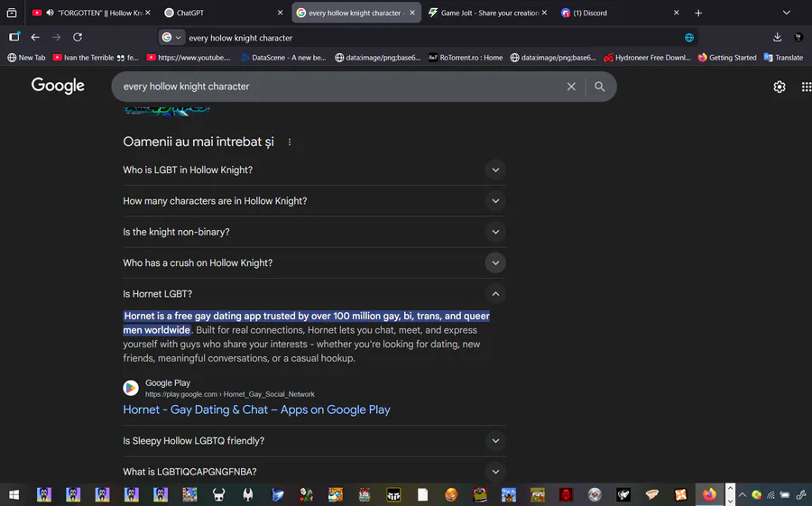
Task: Switch to the Discord tab
Action: (621, 13)
